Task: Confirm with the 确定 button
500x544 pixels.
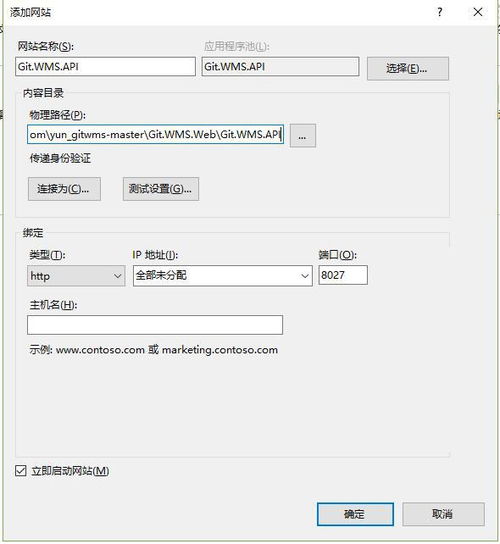Action: [x=355, y=514]
